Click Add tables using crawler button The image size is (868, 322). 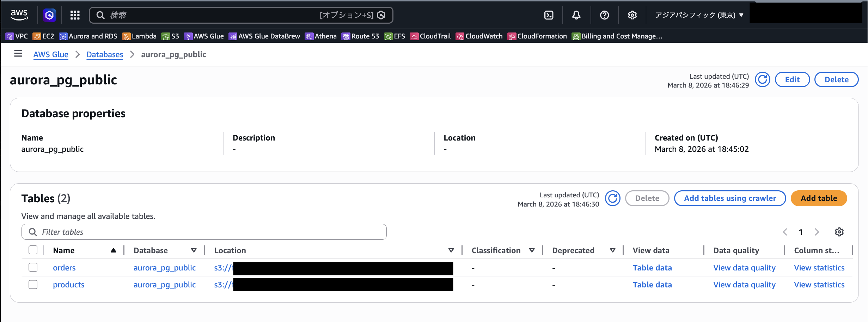coord(730,198)
